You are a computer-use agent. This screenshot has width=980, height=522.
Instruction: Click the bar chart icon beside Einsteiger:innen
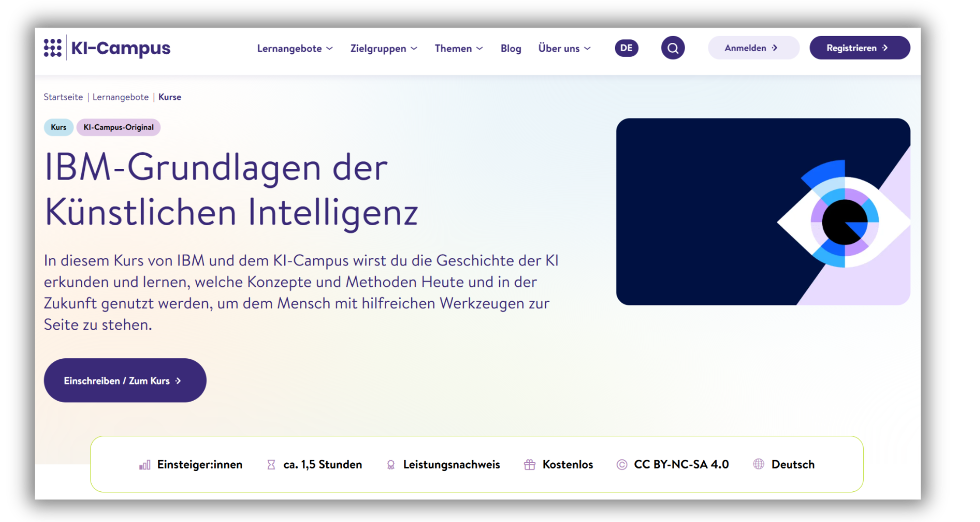pos(145,465)
